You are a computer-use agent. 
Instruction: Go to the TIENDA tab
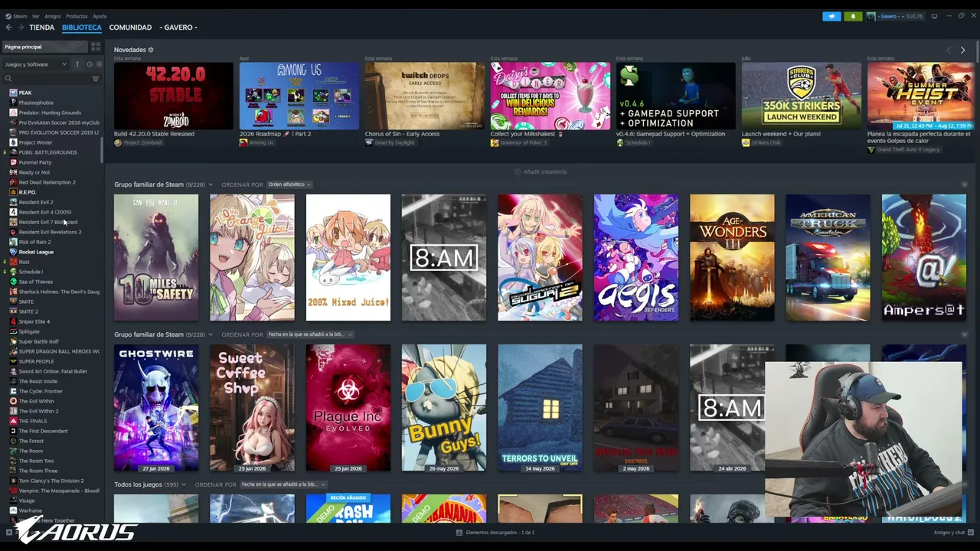pyautogui.click(x=42, y=28)
